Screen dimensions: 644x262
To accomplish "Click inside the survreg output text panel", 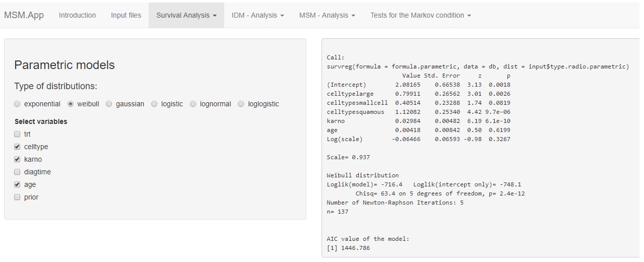I will coord(479,151).
